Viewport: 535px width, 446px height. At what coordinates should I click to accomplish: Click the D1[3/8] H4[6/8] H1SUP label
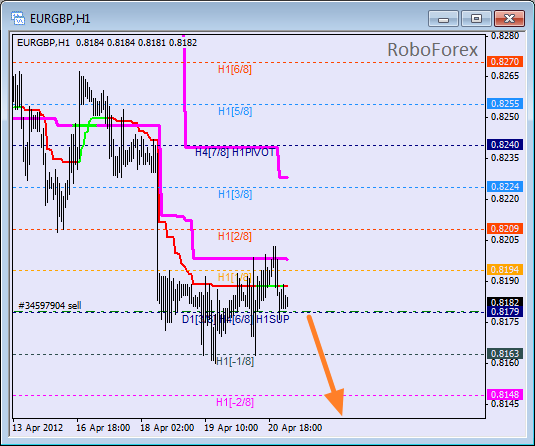[236, 320]
